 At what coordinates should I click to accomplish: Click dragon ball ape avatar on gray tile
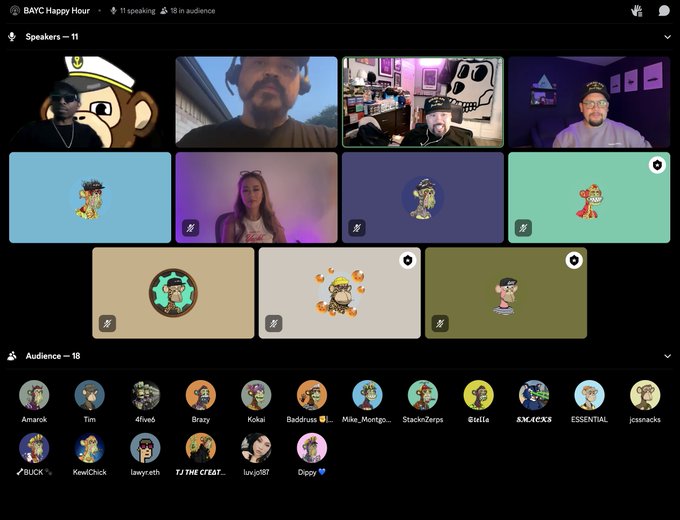tap(340, 293)
